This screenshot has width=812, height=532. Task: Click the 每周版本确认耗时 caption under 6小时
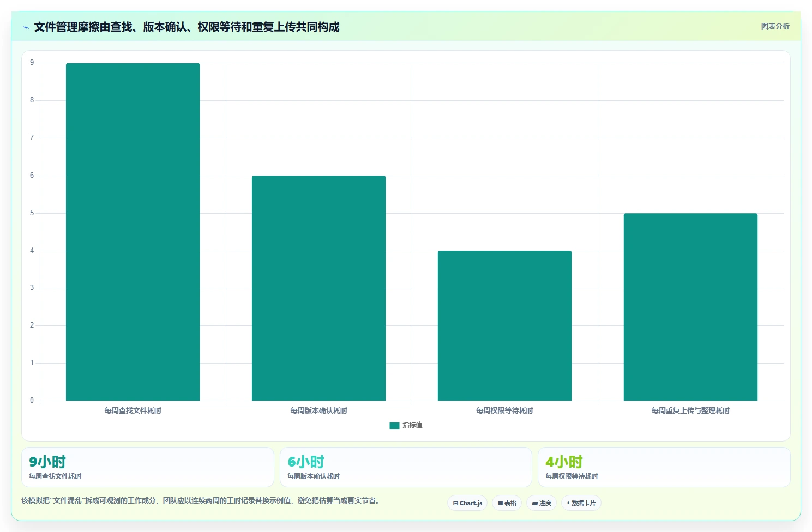[314, 476]
